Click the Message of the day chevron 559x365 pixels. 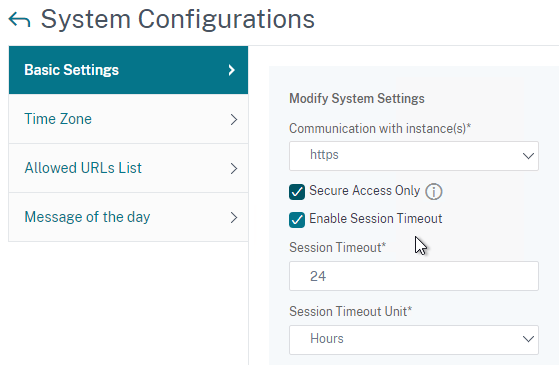234,217
